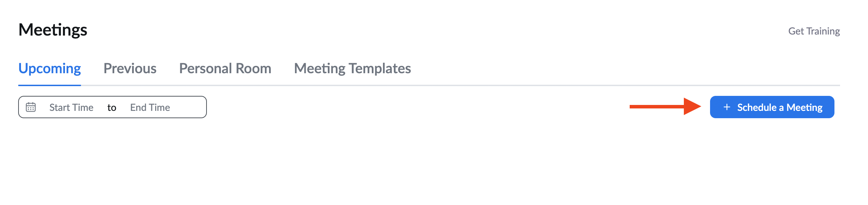Start scheduling a new meeting
The height and width of the screenshot is (205, 868).
772,107
